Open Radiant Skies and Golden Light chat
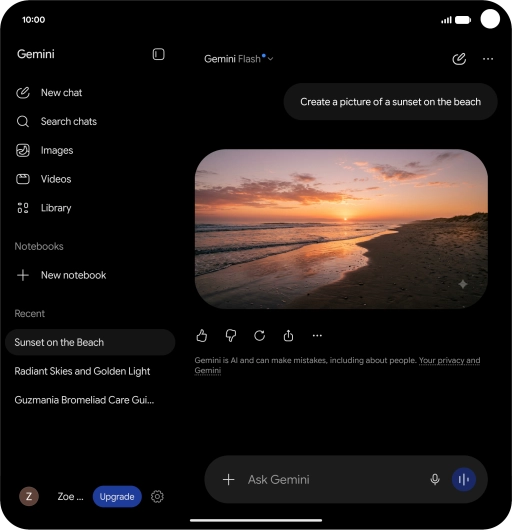512x530 pixels. point(82,371)
